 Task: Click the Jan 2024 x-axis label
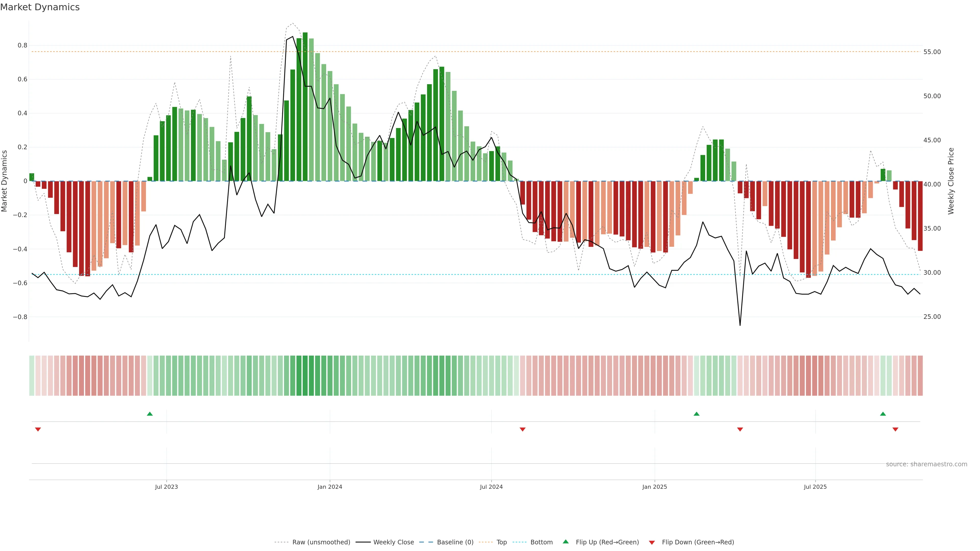329,487
